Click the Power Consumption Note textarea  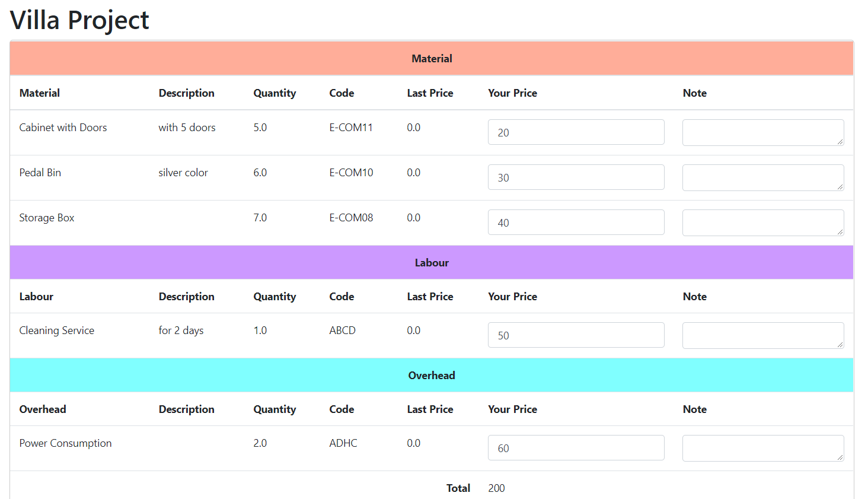tap(762, 448)
